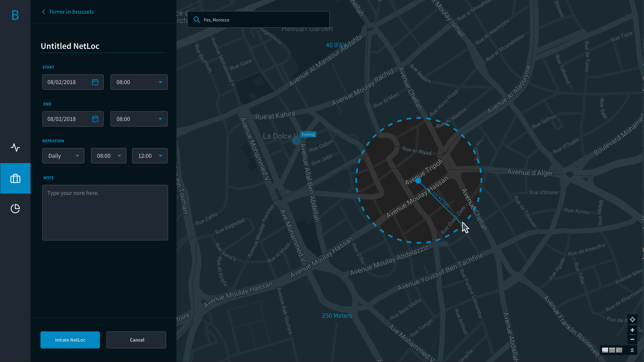This screenshot has height=362, width=644.
Task: Center map with the locate crosshair icon
Action: pyautogui.click(x=632, y=320)
